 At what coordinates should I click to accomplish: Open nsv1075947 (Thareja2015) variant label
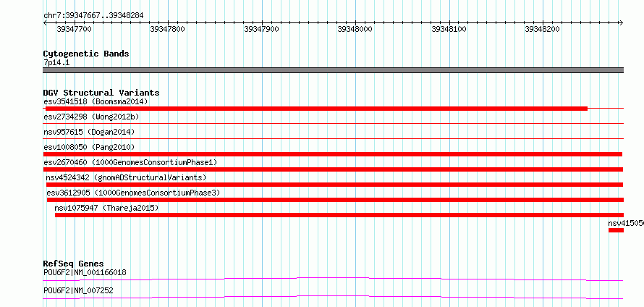[106, 208]
